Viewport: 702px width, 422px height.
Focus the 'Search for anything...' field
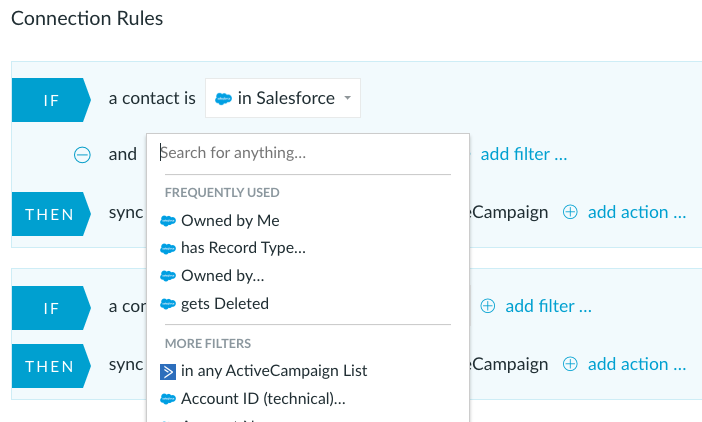point(308,153)
